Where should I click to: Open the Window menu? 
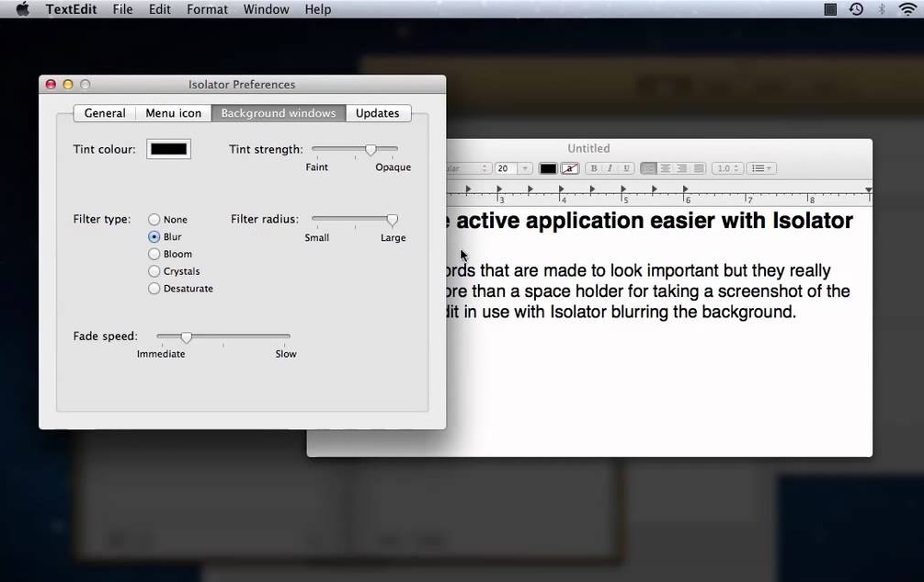coord(266,9)
